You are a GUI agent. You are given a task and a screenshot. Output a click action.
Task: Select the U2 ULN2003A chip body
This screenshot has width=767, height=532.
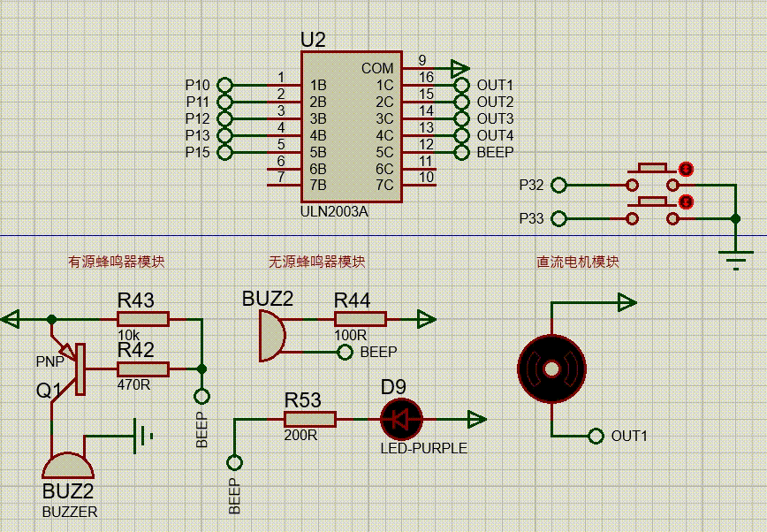[351, 126]
